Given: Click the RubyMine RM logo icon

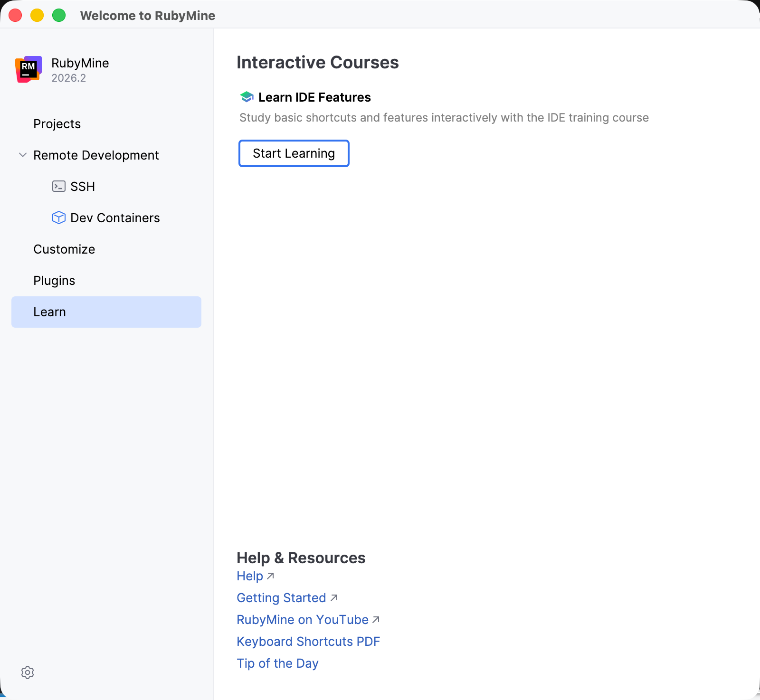Looking at the screenshot, I should pyautogui.click(x=28, y=69).
